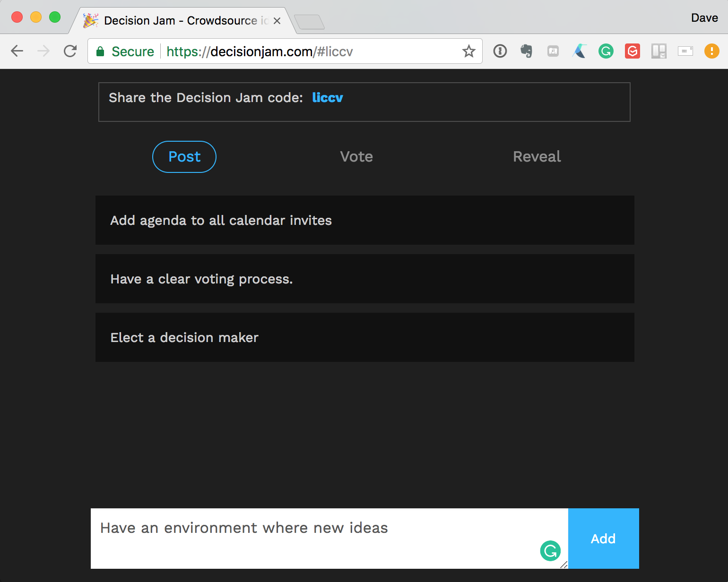Click the hummingbird extension icon

[580, 51]
